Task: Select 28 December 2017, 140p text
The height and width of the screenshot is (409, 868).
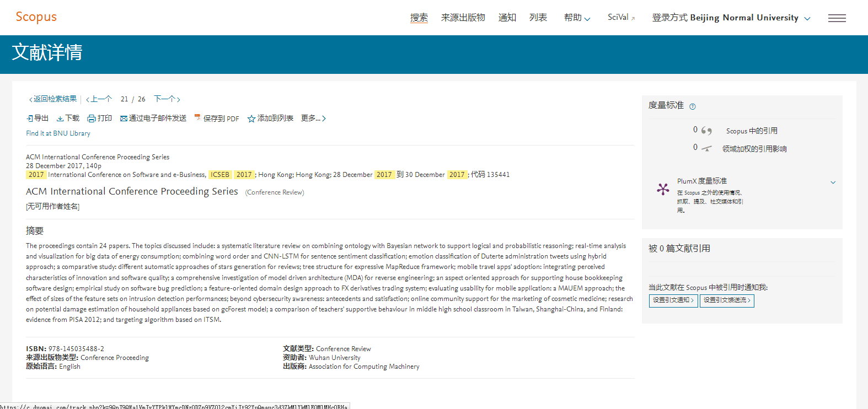Action: pyautogui.click(x=63, y=166)
